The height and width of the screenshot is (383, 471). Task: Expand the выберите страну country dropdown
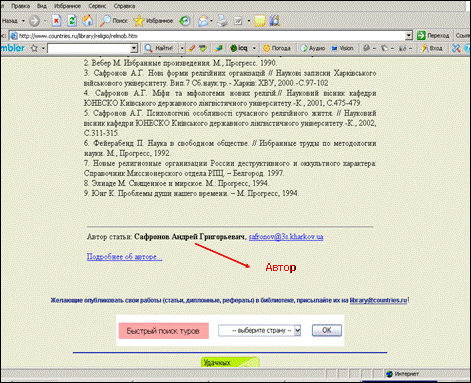tap(297, 330)
